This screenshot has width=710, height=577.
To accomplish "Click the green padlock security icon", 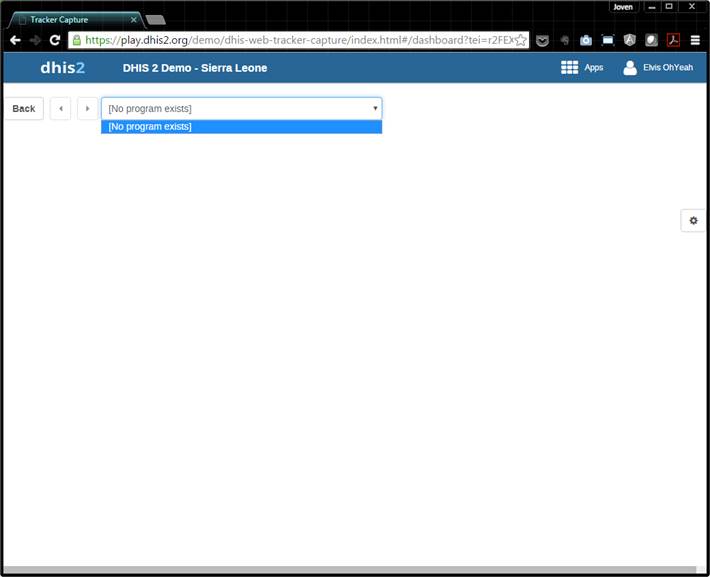I will point(77,40).
